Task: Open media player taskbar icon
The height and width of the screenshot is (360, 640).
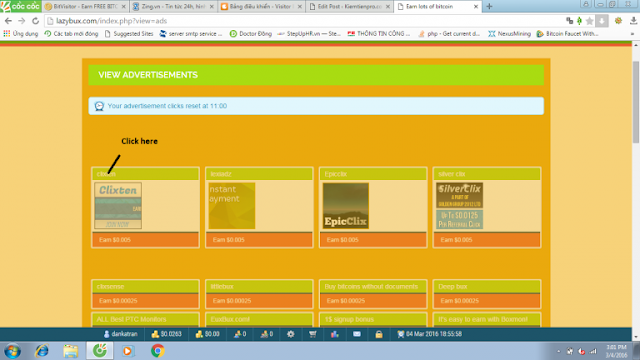Action: tap(127, 351)
